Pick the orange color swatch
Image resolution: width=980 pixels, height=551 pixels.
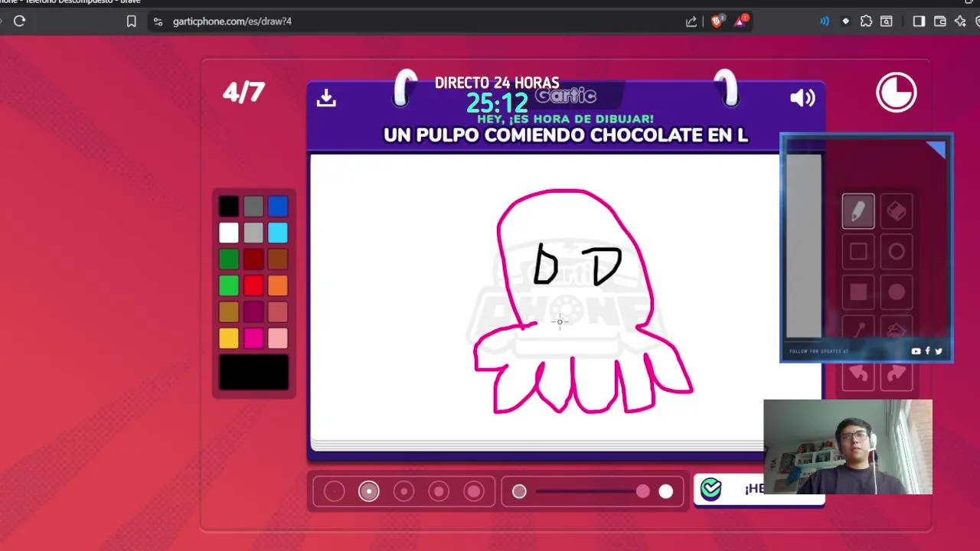[x=278, y=285]
